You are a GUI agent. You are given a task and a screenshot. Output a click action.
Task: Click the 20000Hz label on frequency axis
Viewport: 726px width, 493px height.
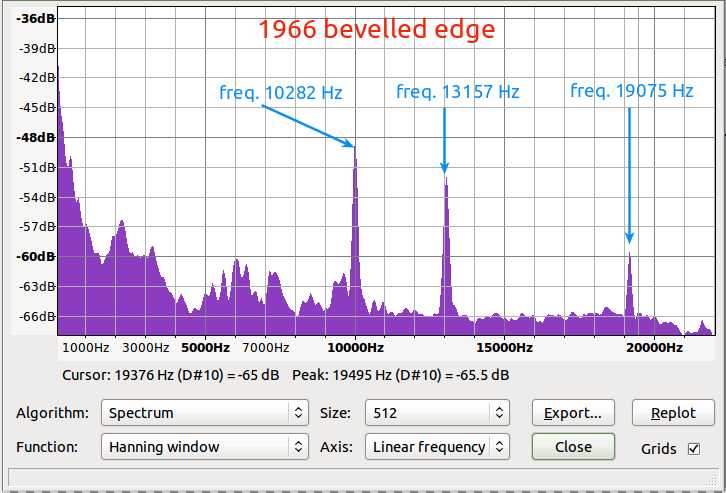(654, 348)
